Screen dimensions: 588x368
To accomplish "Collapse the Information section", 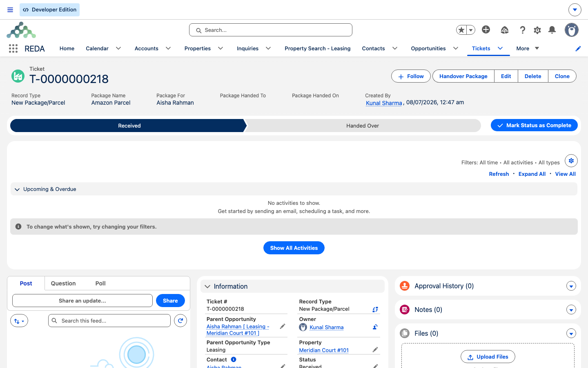I will pyautogui.click(x=207, y=287).
